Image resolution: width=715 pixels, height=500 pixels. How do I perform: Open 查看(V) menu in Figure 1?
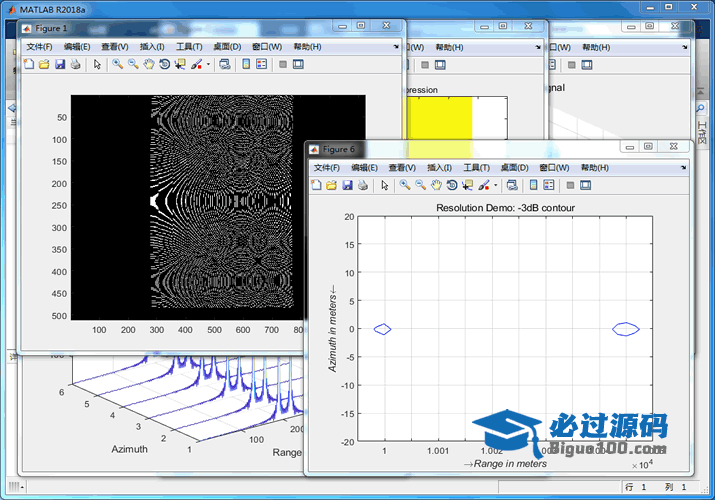pos(115,46)
